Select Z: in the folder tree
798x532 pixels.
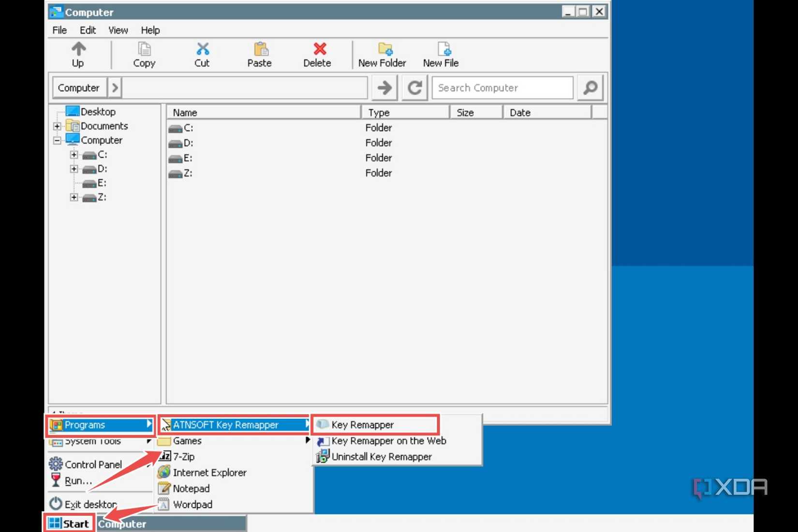[94, 197]
